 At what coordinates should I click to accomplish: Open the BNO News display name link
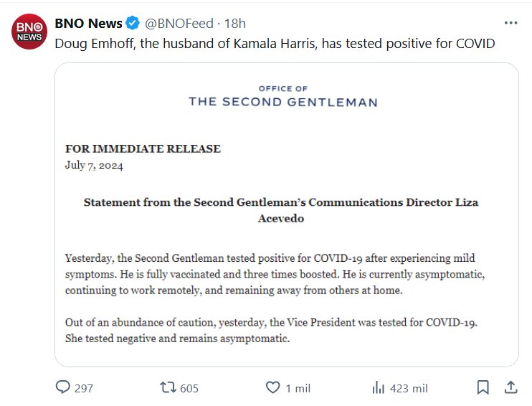tap(88, 23)
